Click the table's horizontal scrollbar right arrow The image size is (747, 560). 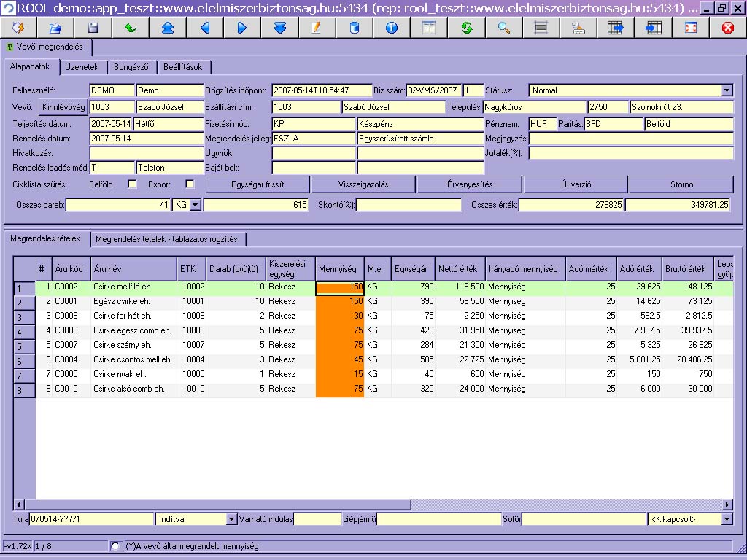point(727,505)
